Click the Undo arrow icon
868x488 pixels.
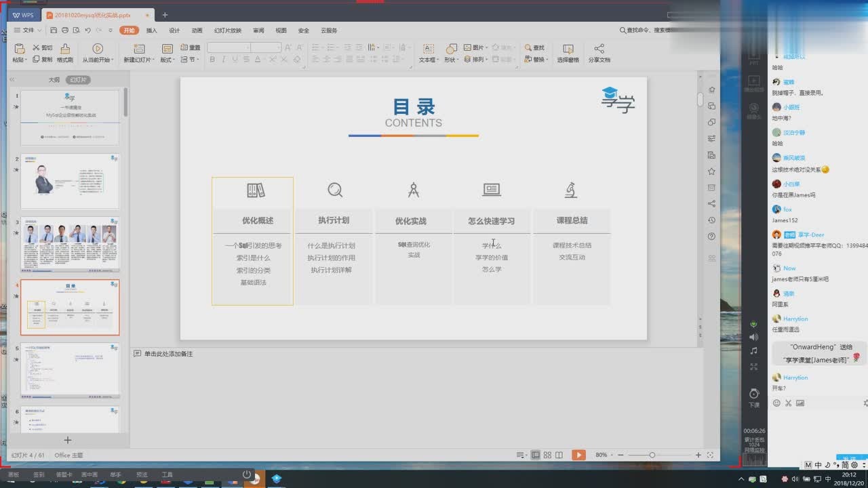pos(87,30)
